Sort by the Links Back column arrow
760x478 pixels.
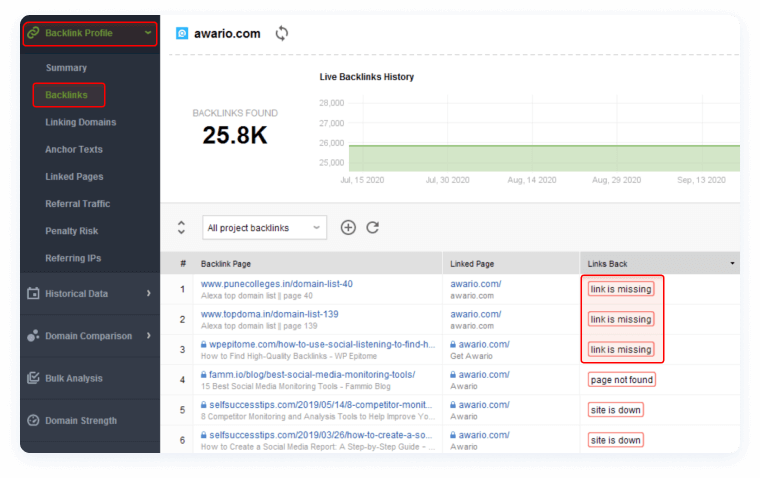(732, 263)
